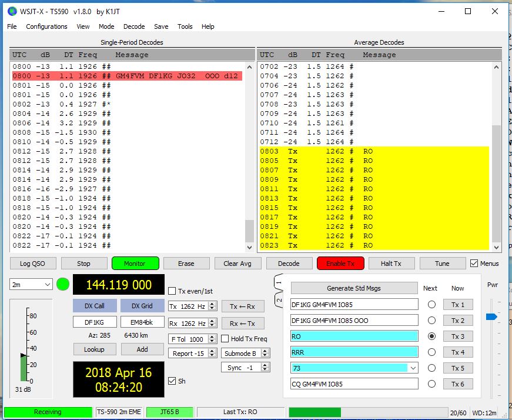The height and width of the screenshot is (420, 512).
Task: Click the WSJT-X globe icon in title bar
Action: tap(12, 11)
